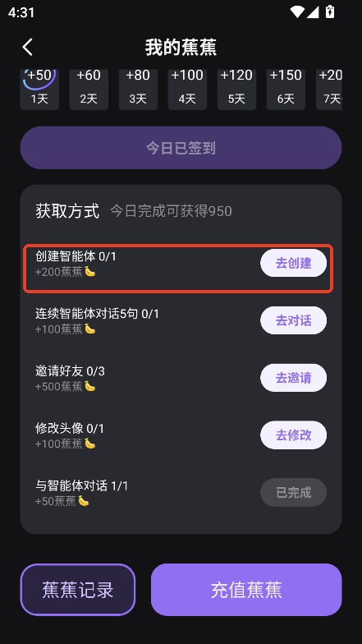Tap 去修改 to change avatar

[x=294, y=435]
